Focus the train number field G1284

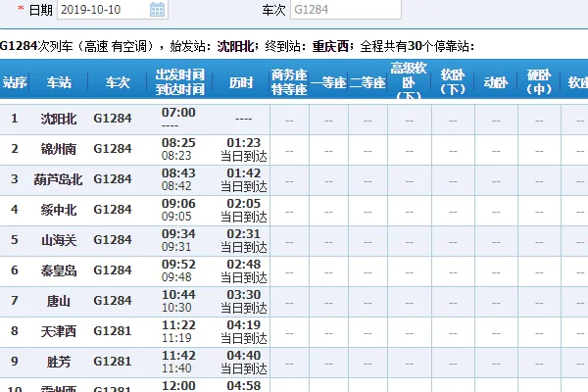click(x=346, y=10)
